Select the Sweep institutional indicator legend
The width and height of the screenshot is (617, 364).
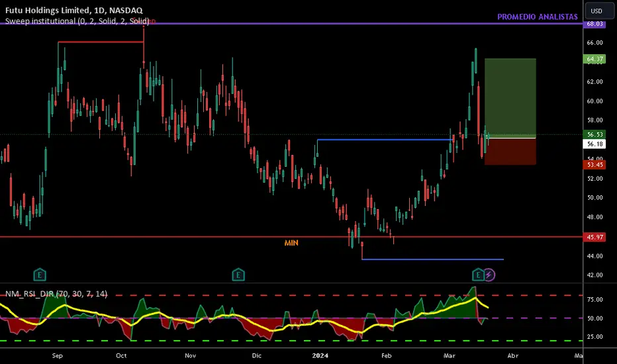tap(77, 21)
